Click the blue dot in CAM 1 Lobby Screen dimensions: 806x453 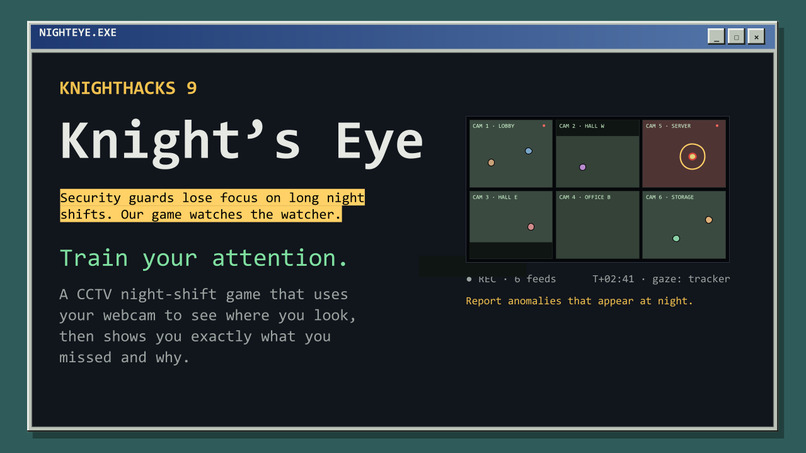(x=528, y=151)
